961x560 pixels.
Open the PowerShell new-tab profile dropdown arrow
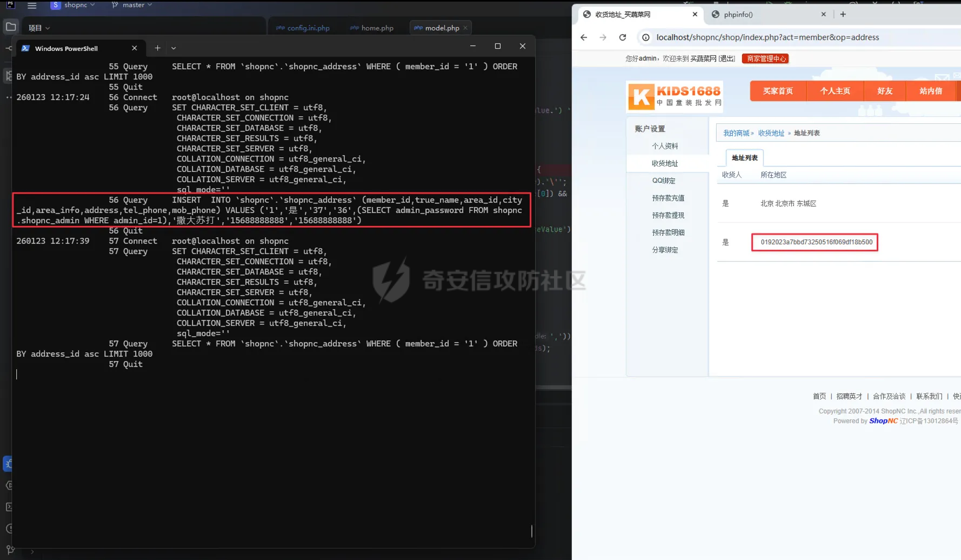tap(173, 48)
